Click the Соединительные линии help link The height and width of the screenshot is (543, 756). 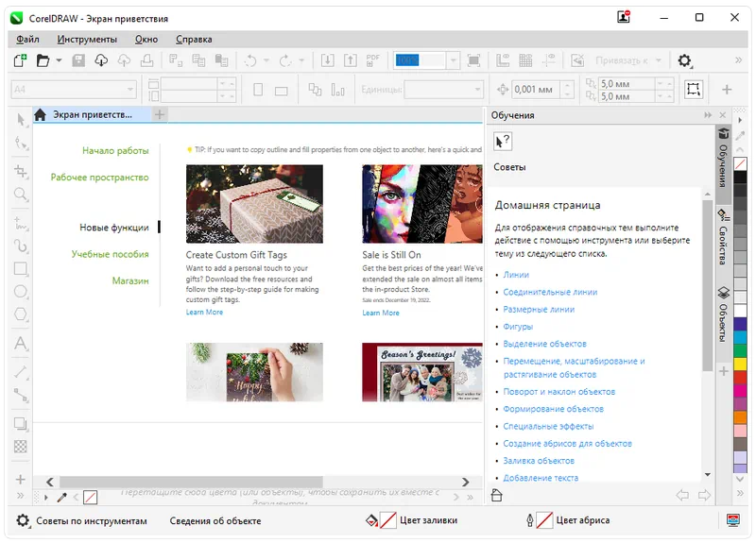point(550,292)
